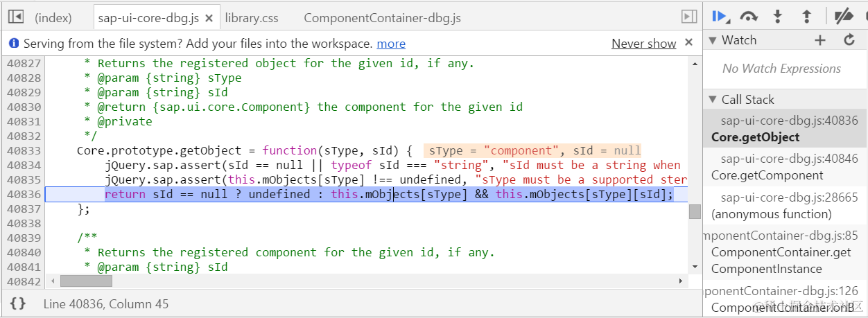Click the 'Line 40836, Column 45' status text
868x318 pixels.
coord(106,304)
